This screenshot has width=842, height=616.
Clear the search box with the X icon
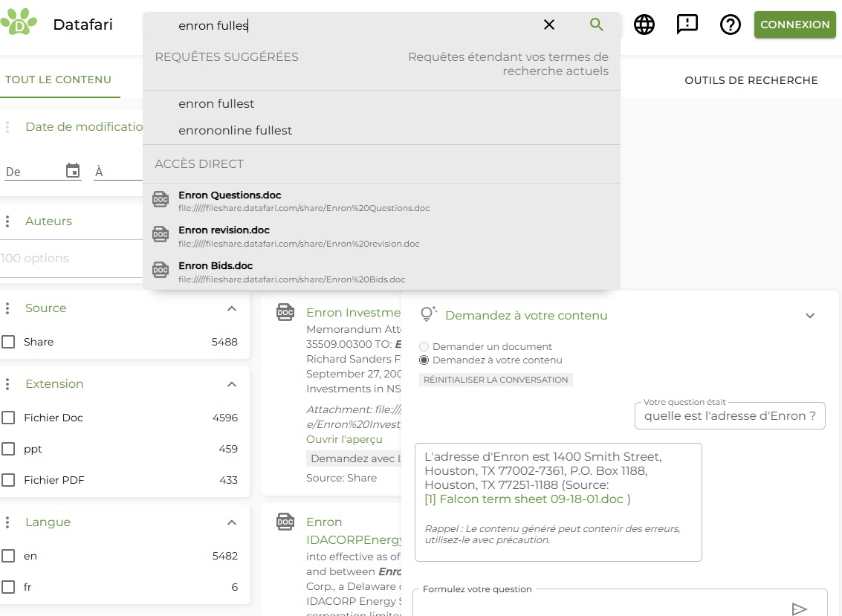(x=548, y=25)
